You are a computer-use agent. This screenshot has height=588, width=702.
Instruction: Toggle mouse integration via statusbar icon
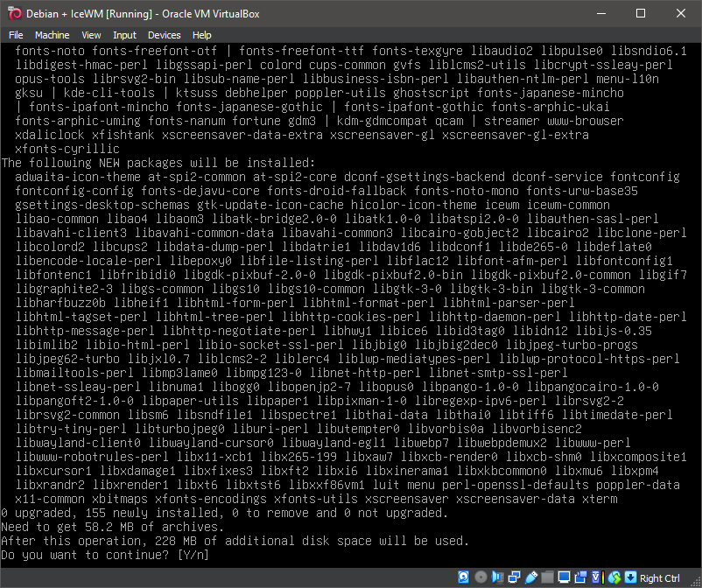tap(614, 577)
